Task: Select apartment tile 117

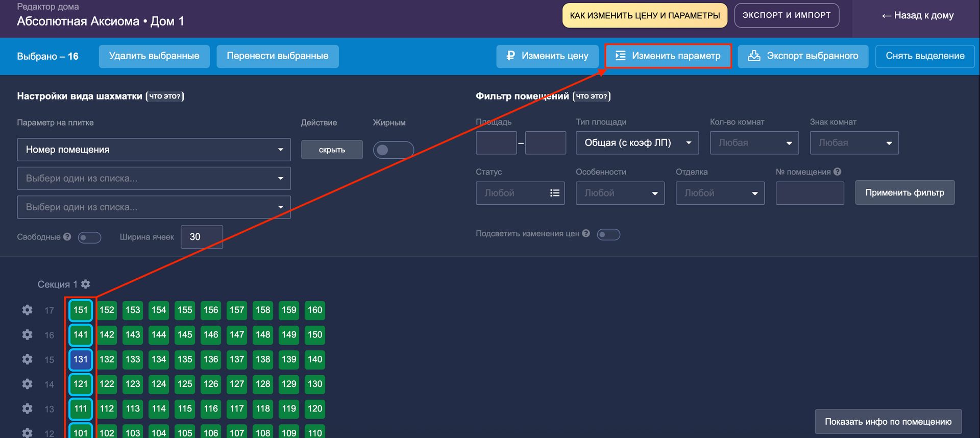Action: point(237,408)
